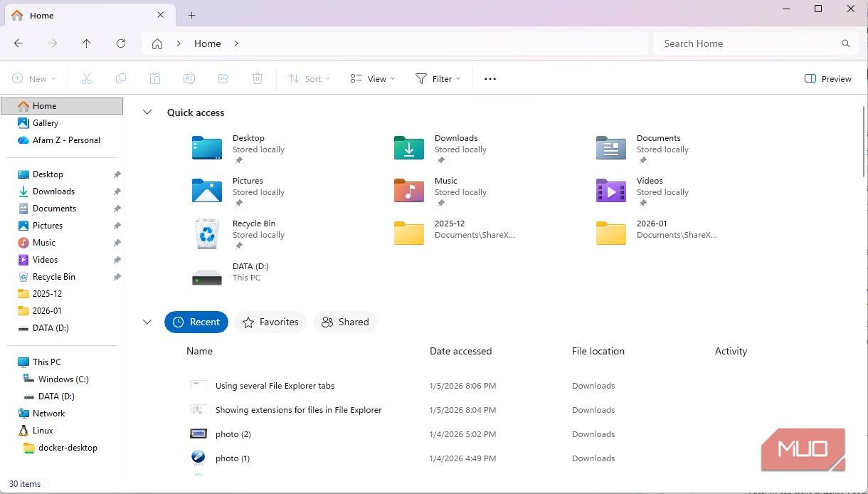Select Recycle Bin icon in Quick access
868x494 pixels.
207,233
